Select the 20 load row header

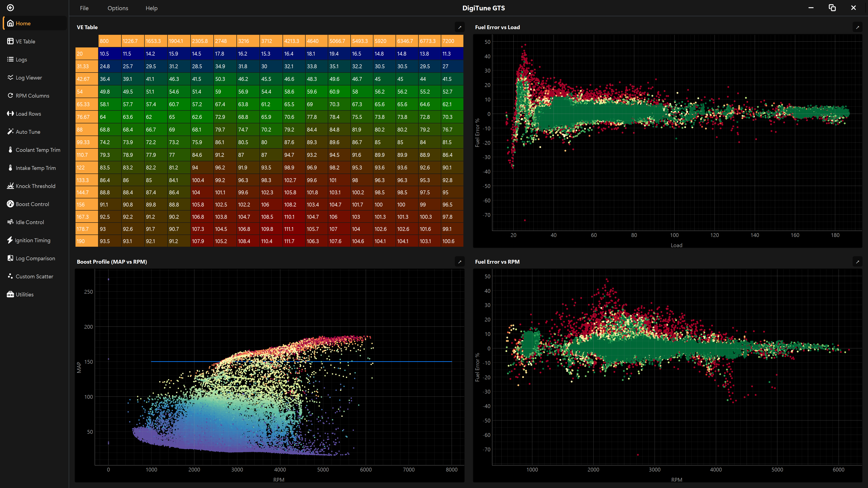click(87, 54)
